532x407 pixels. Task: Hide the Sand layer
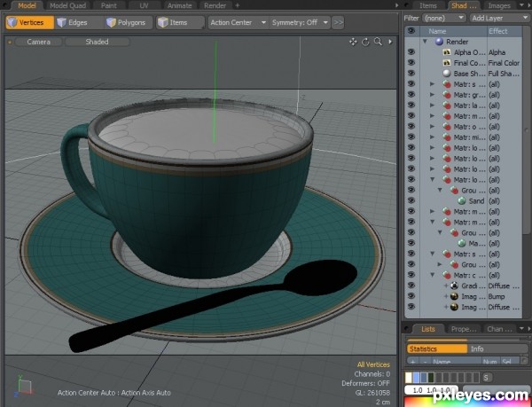411,200
